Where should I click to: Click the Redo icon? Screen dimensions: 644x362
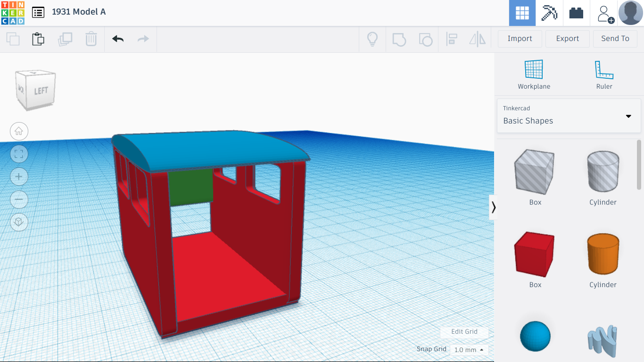pos(143,39)
